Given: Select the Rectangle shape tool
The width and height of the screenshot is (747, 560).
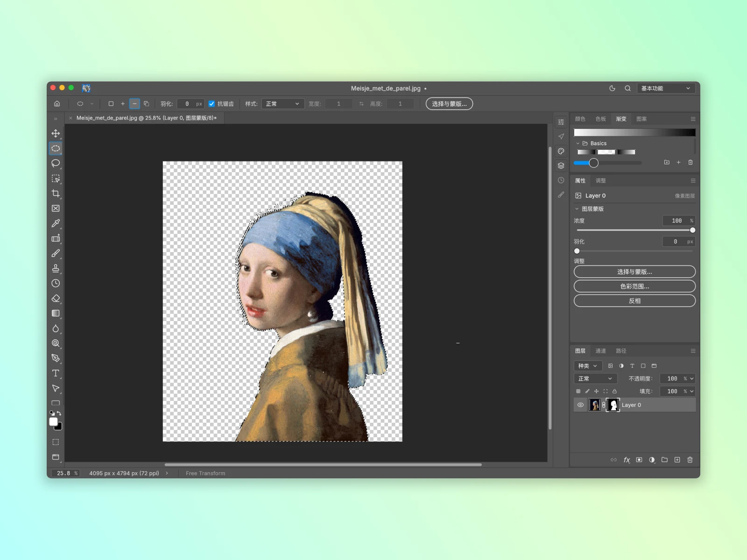Looking at the screenshot, I should point(56,403).
